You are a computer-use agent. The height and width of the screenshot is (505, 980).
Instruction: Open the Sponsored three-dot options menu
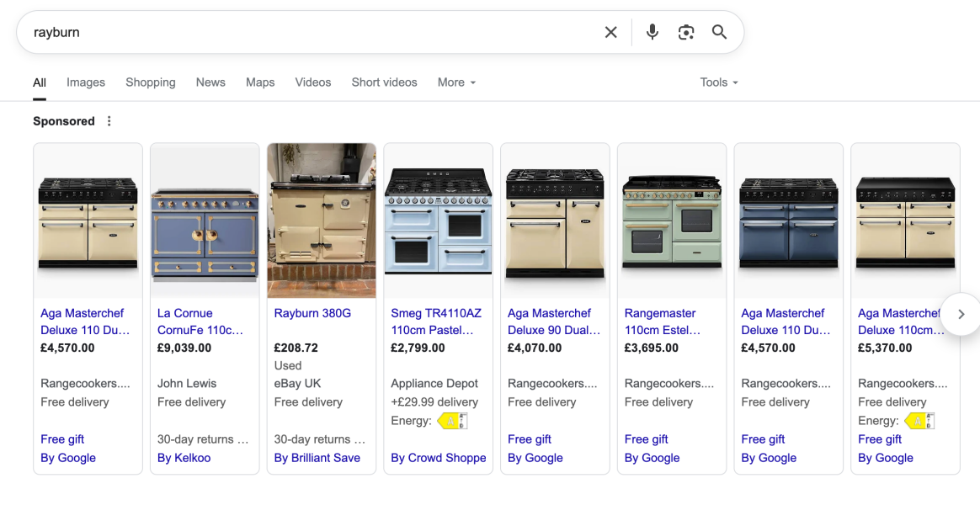coord(109,121)
